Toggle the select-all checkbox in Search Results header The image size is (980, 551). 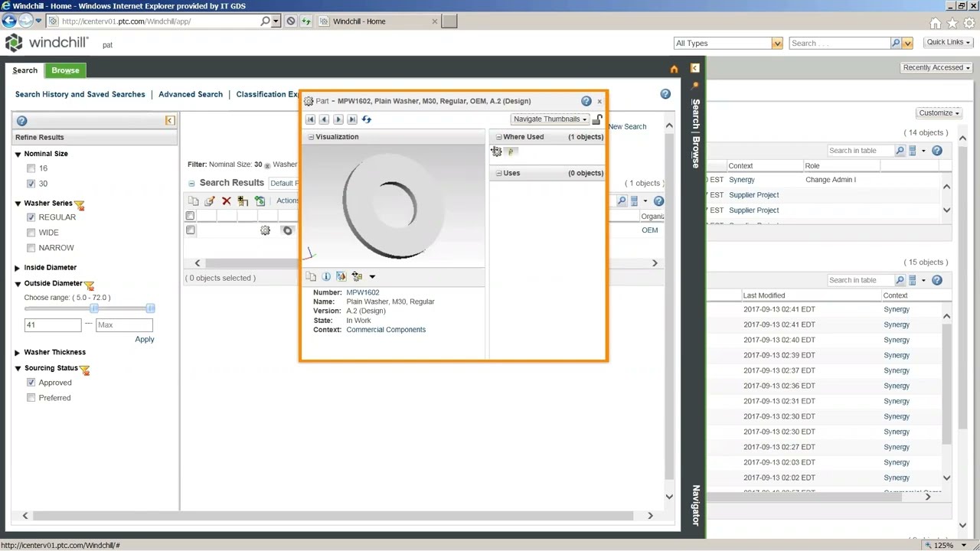point(190,216)
